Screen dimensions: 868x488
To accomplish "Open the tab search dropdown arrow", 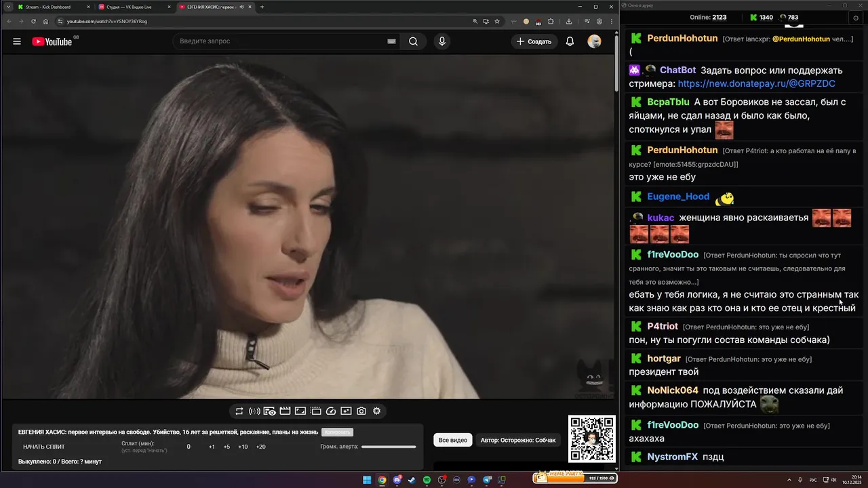I will (x=7, y=7).
